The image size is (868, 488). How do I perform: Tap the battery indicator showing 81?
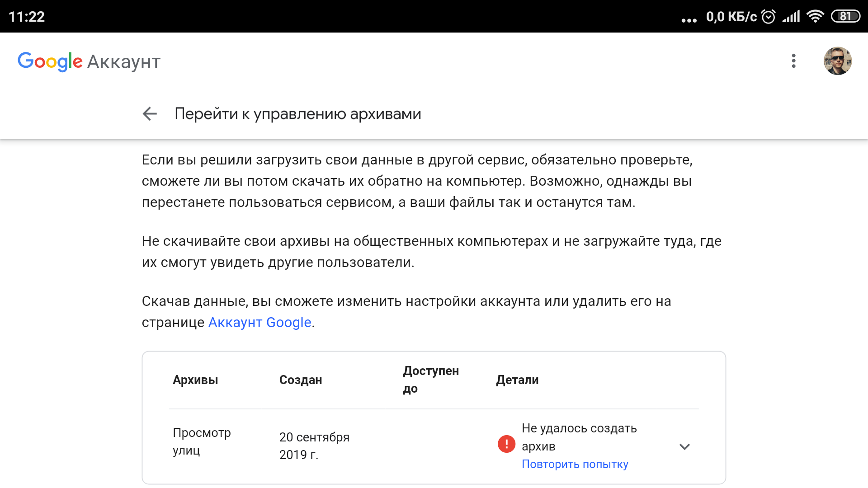(x=845, y=17)
